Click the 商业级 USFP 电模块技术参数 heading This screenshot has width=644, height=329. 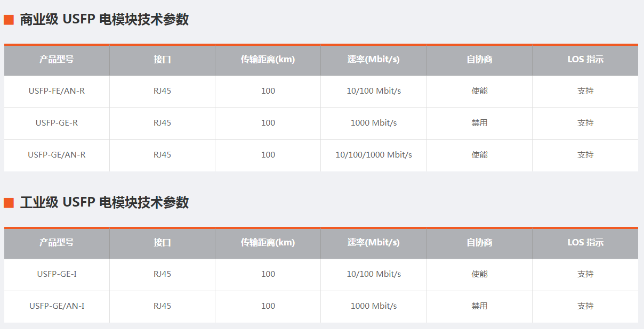[x=104, y=20]
